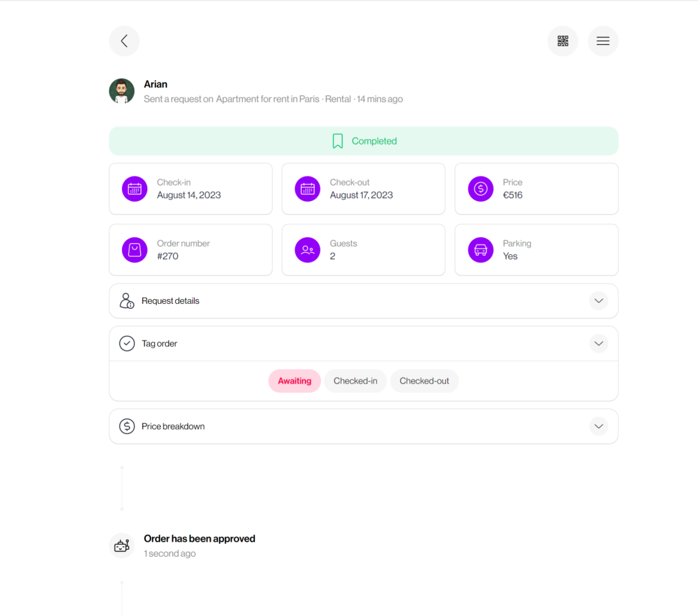Open the Price breakdown section header
The image size is (698, 616).
(173, 427)
